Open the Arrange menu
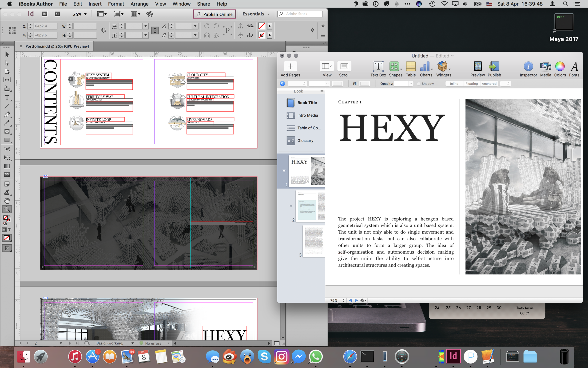The image size is (588, 368). coord(139,4)
